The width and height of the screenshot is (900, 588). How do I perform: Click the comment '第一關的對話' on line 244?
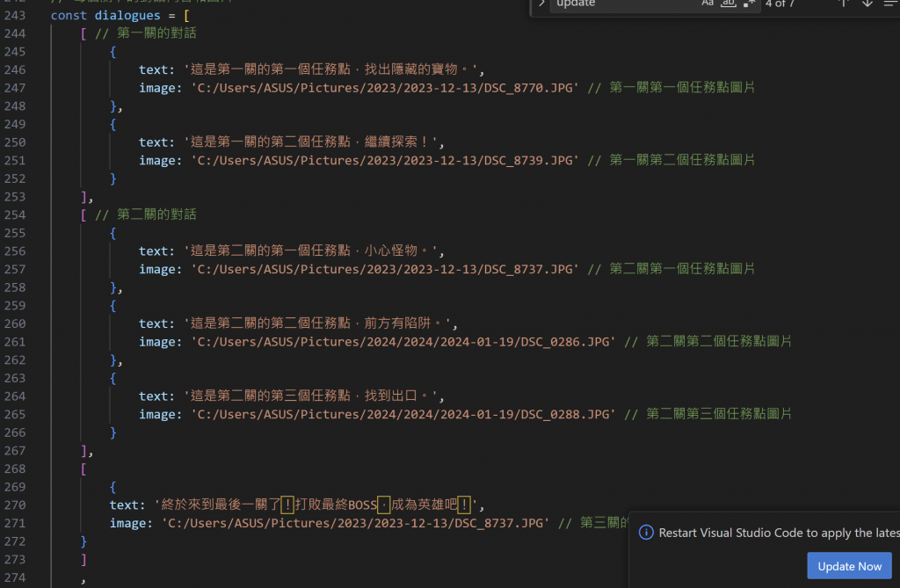click(x=156, y=33)
